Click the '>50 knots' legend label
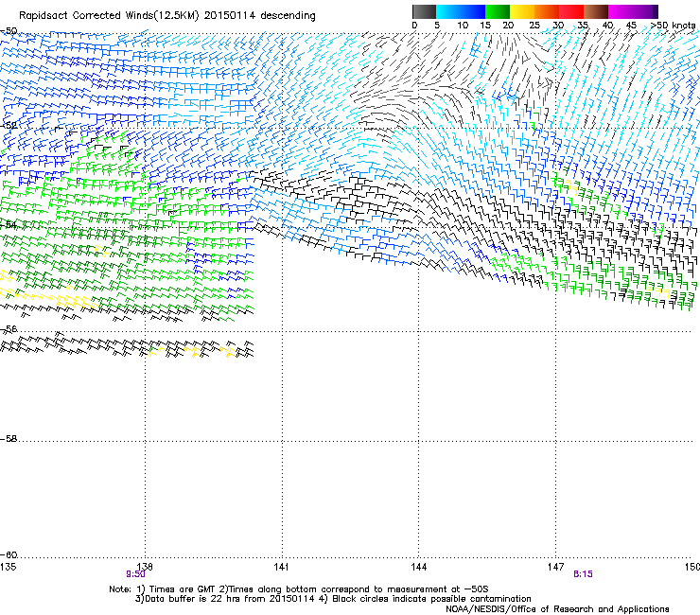700x615 pixels. click(x=674, y=26)
